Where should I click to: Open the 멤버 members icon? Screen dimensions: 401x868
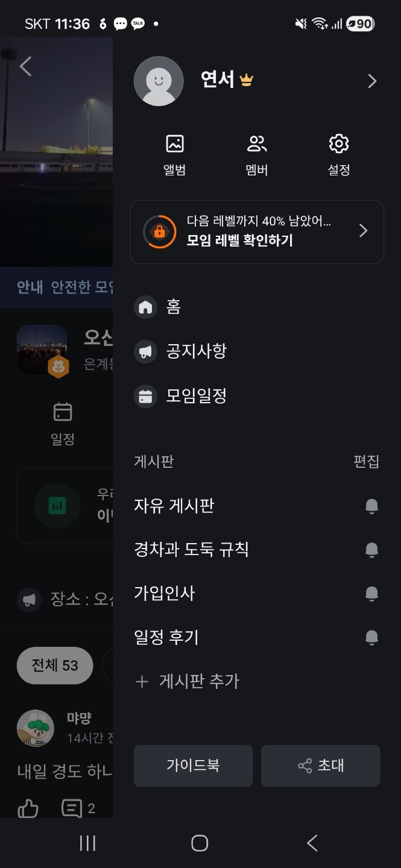257,144
